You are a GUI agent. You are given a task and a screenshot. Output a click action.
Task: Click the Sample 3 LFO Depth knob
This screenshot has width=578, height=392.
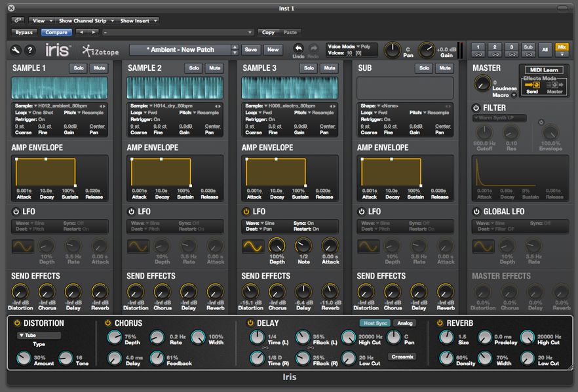point(277,246)
